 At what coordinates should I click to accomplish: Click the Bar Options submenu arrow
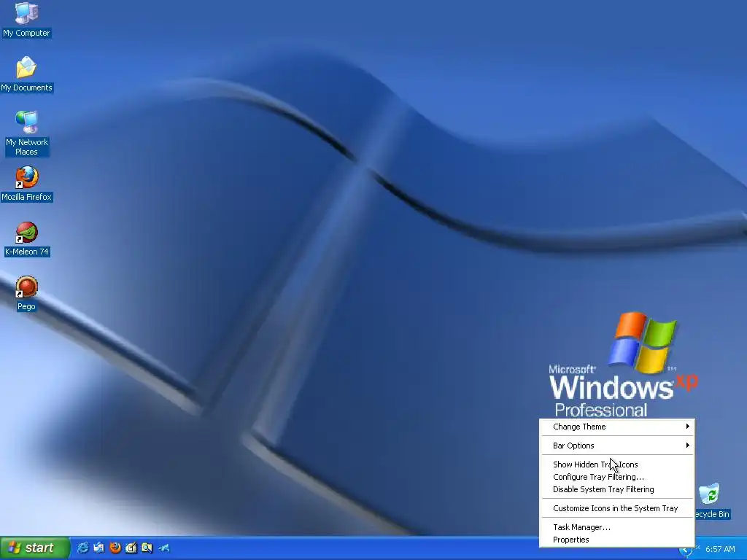click(687, 446)
